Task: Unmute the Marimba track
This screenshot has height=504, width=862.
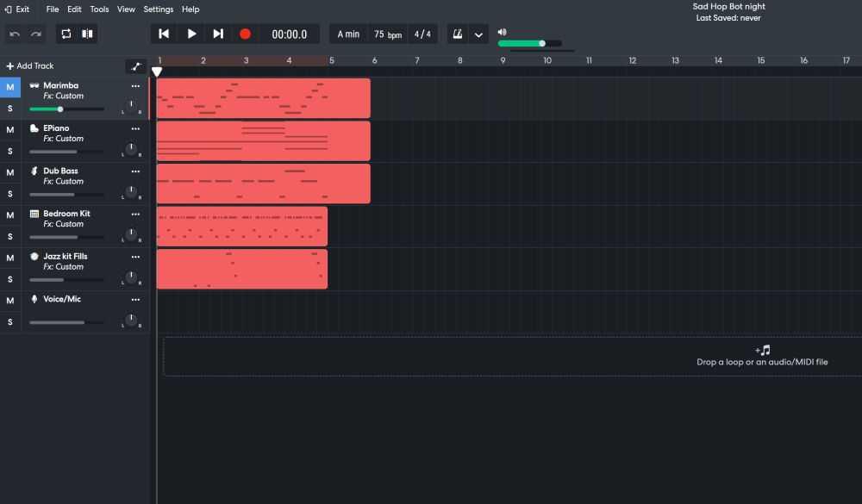Action: pos(9,87)
